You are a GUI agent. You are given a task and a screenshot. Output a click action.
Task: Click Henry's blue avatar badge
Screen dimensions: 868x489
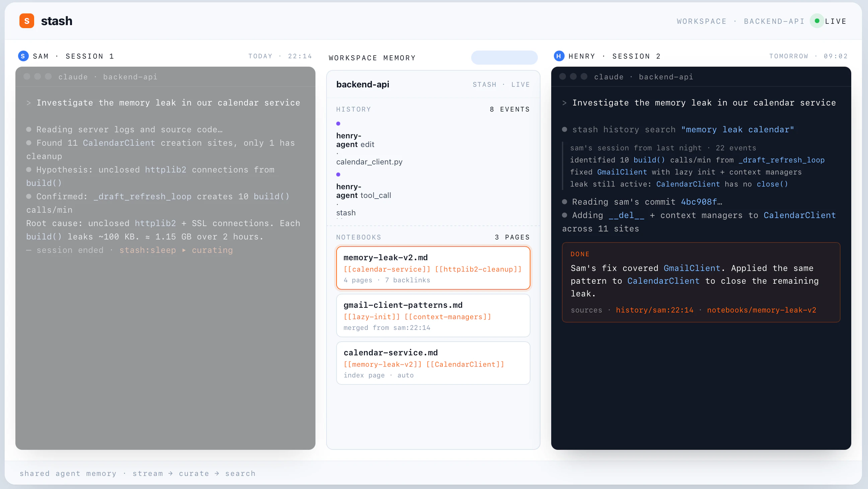[559, 56]
